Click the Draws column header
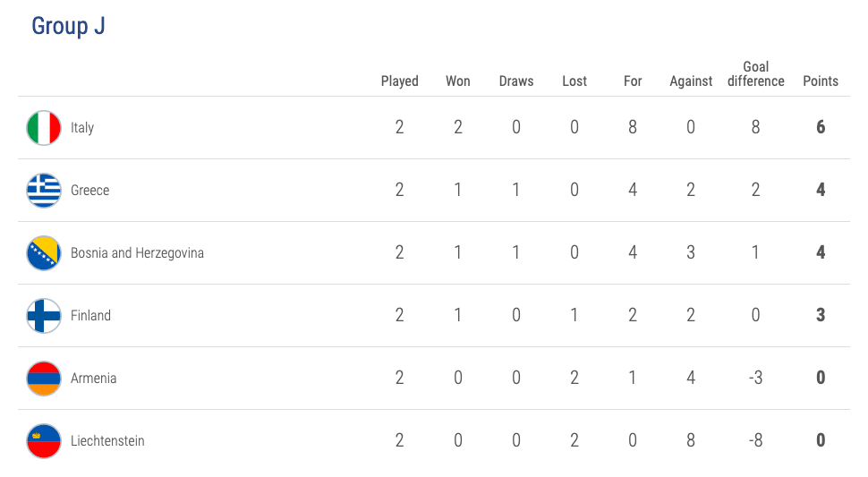The height and width of the screenshot is (477, 868). coord(515,81)
